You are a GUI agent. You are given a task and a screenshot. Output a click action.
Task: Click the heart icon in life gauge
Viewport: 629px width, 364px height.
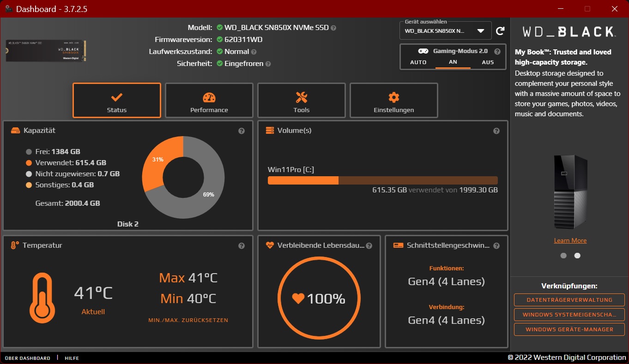298,298
